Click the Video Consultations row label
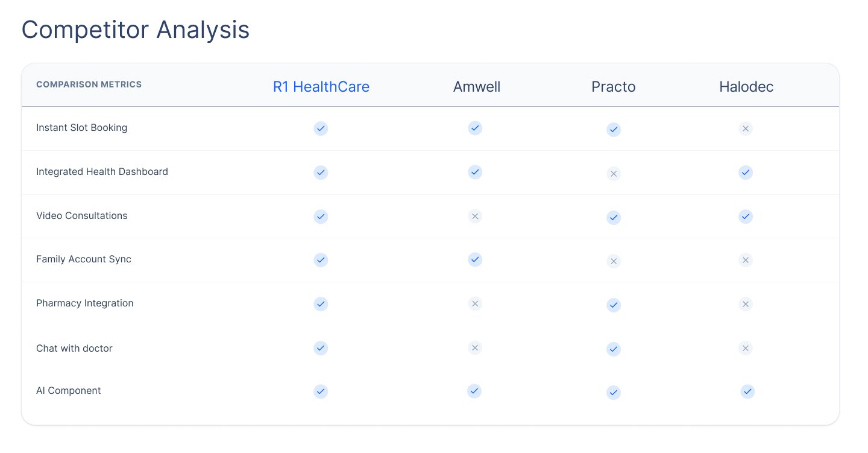 click(82, 216)
